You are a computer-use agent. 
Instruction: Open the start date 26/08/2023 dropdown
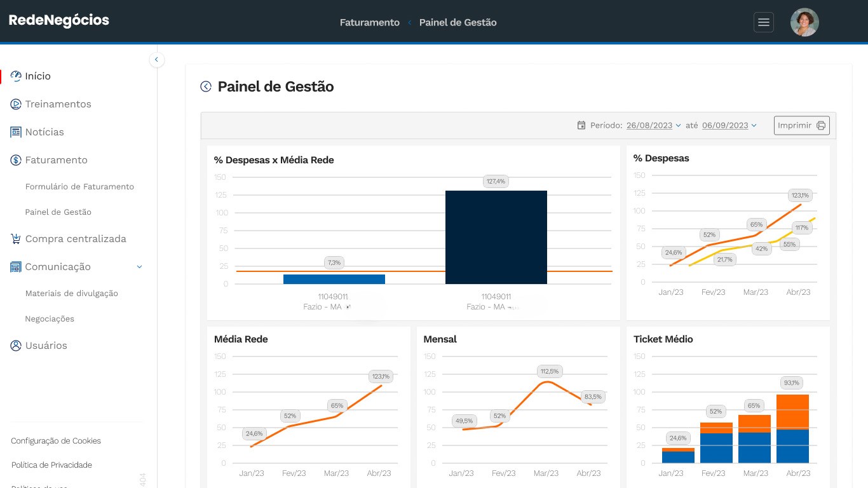[x=653, y=125]
